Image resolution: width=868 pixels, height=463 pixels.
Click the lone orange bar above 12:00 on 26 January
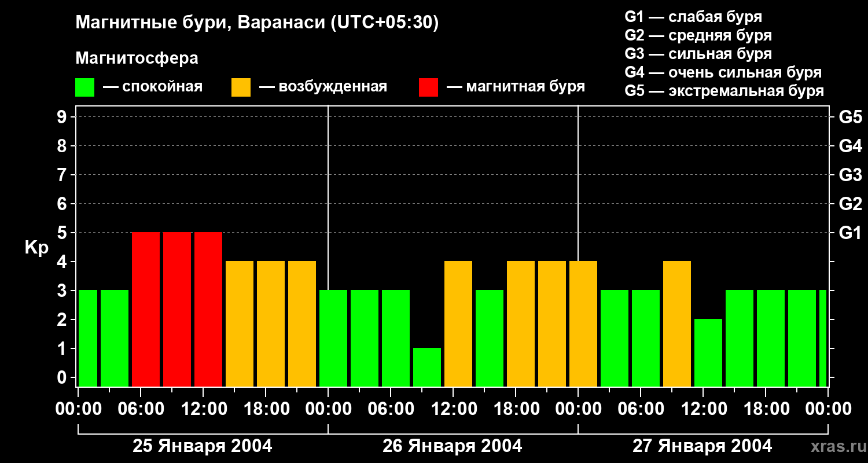point(458,324)
